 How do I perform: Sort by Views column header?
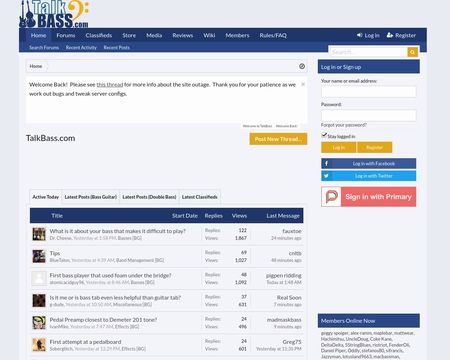[x=239, y=216]
